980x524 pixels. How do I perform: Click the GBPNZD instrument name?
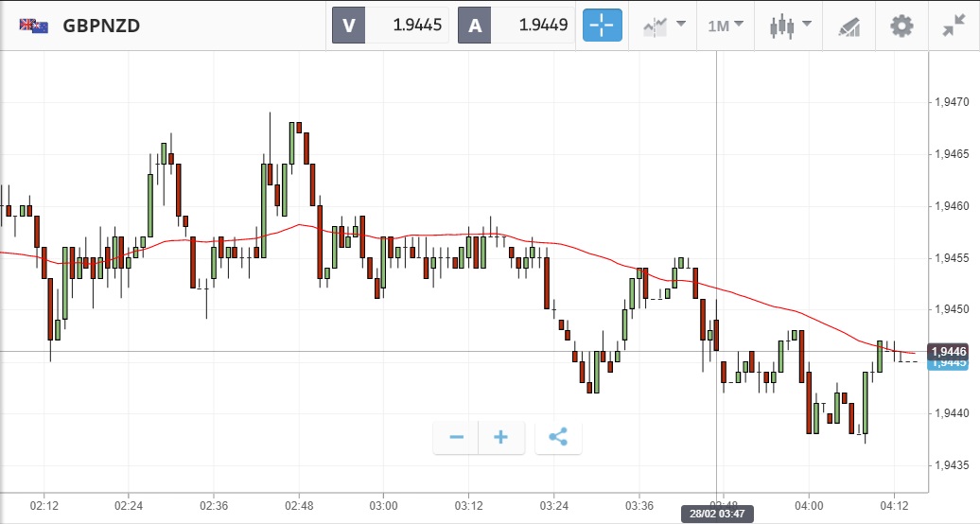[x=101, y=26]
